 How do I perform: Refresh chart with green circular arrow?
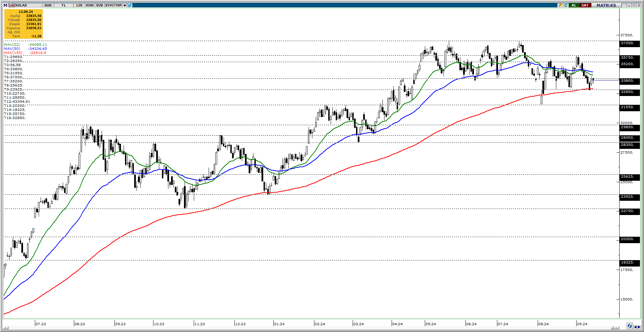click(566, 5)
